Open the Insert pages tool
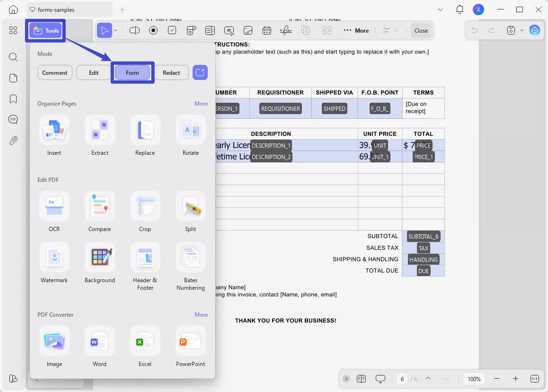Screen dimensions: 548x392 54,136
